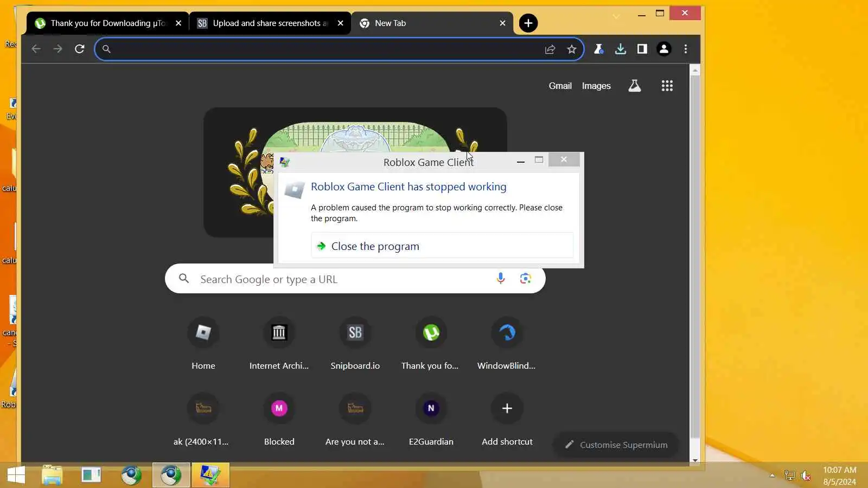868x488 pixels.
Task: Open the Snipboard.io shortcut
Action: 355,343
